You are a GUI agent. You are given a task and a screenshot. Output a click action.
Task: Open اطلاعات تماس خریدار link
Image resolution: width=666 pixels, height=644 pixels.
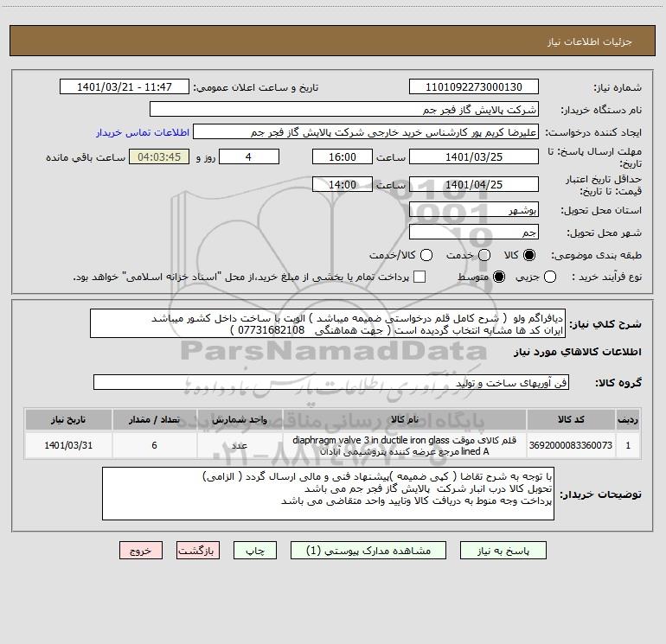[143, 132]
